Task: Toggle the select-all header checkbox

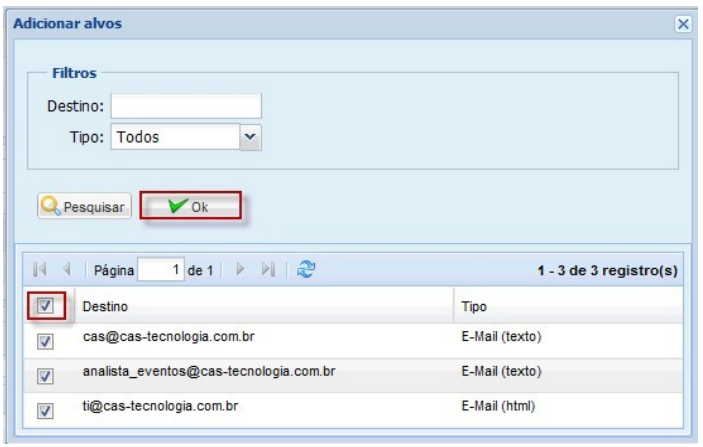Action: click(x=44, y=304)
